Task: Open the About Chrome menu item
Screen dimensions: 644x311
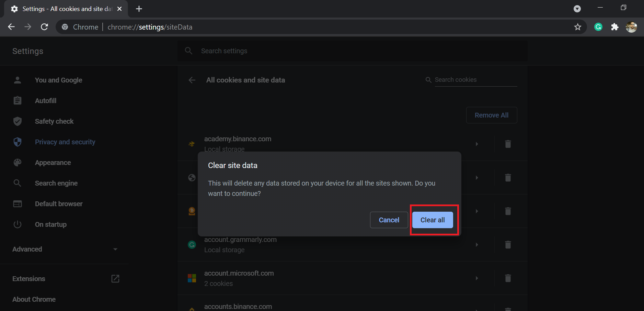Action: [x=34, y=299]
